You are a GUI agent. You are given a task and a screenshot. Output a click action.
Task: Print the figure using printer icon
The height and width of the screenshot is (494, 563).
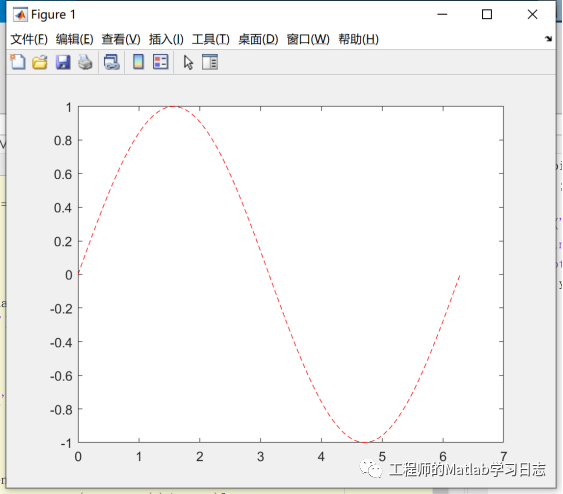(85, 62)
